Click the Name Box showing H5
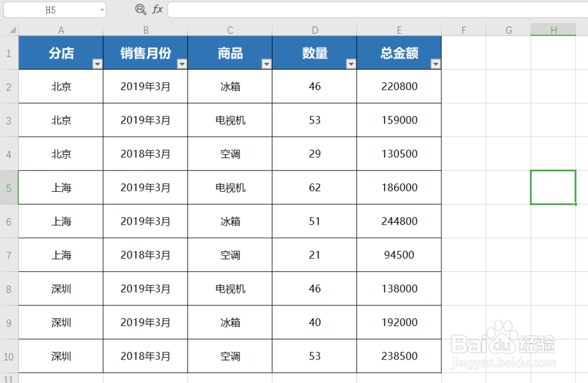The height and width of the screenshot is (383, 588). pos(51,10)
